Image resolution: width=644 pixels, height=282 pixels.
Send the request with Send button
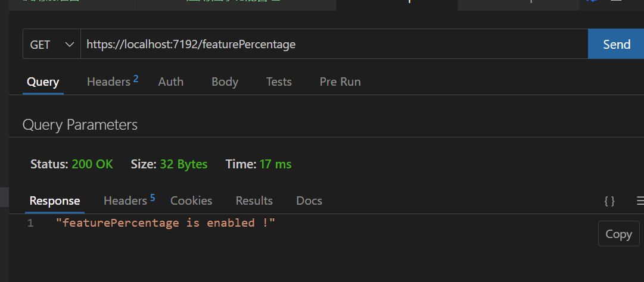(x=616, y=44)
